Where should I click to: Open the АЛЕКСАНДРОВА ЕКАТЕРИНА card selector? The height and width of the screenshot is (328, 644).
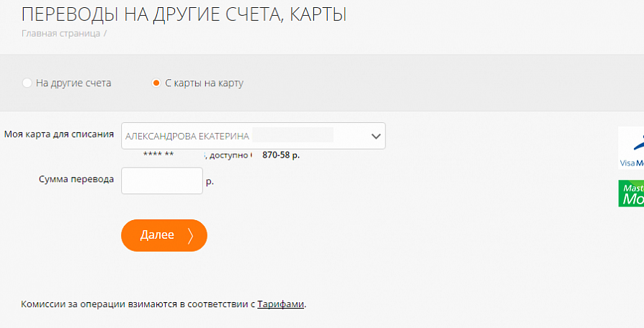(x=245, y=136)
